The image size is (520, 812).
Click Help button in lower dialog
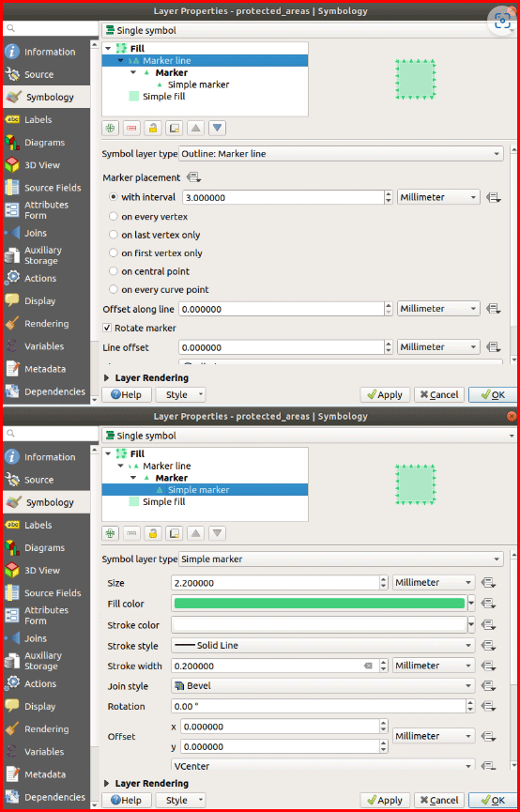point(127,800)
